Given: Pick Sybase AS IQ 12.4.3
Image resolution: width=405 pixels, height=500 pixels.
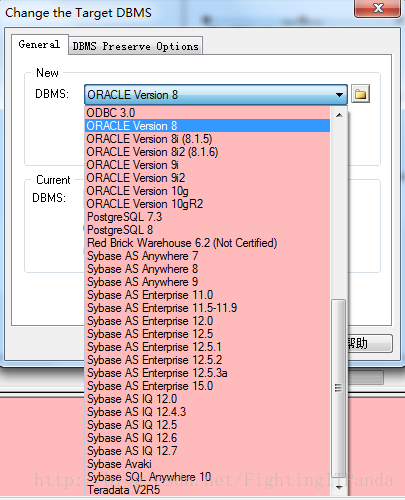Looking at the screenshot, I should coord(207,412).
